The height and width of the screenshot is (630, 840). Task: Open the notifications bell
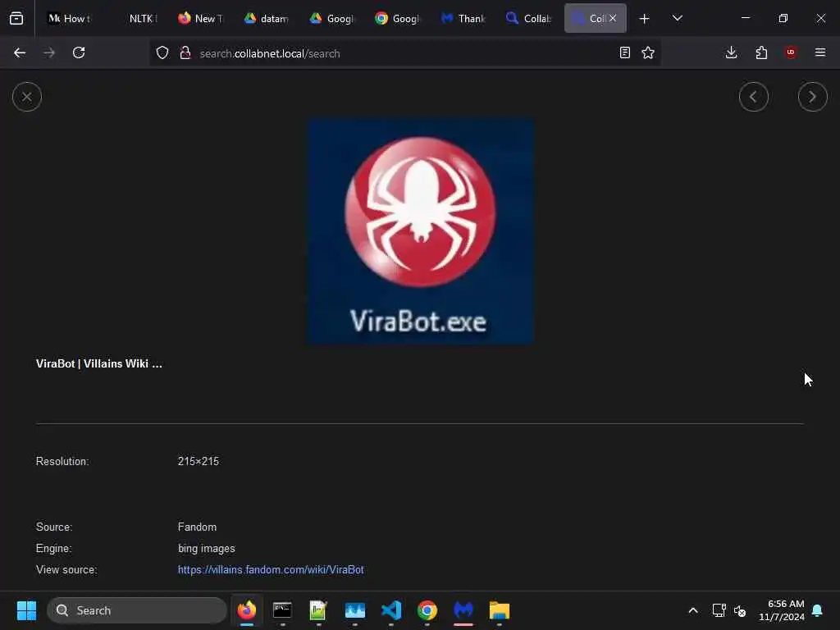coord(818,610)
